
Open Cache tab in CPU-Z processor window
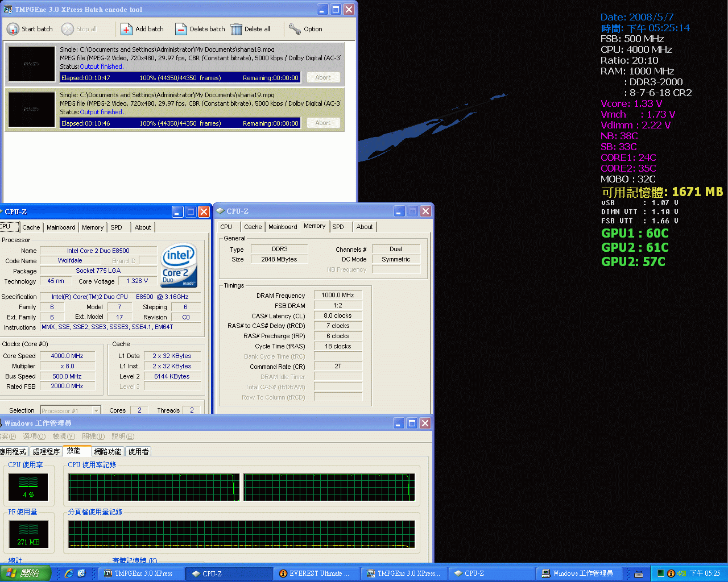[31, 227]
